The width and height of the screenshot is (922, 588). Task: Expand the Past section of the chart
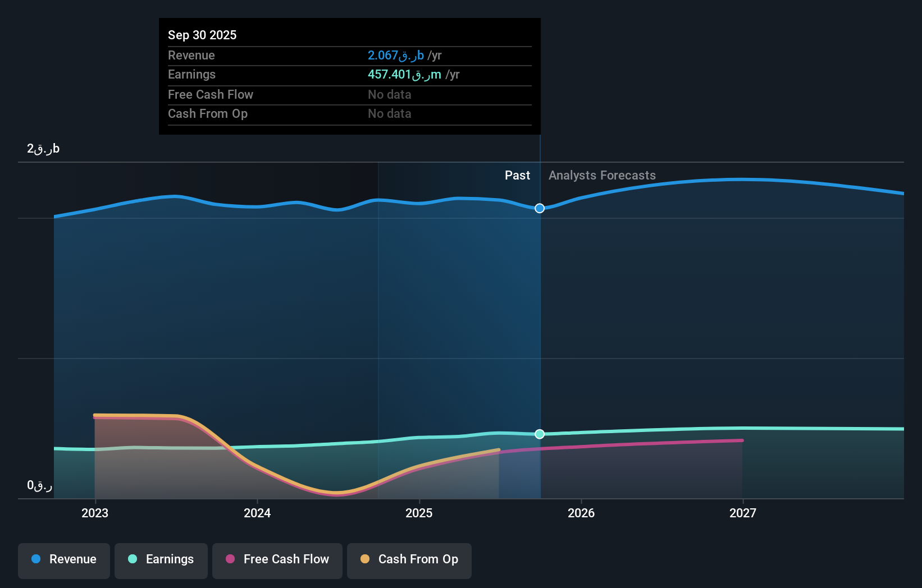point(517,175)
